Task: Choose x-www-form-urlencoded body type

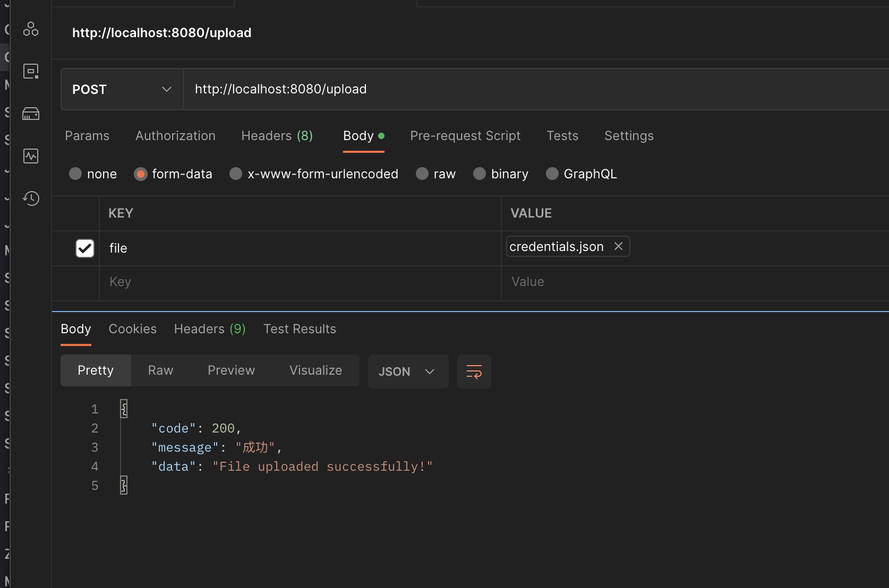Action: point(236,174)
